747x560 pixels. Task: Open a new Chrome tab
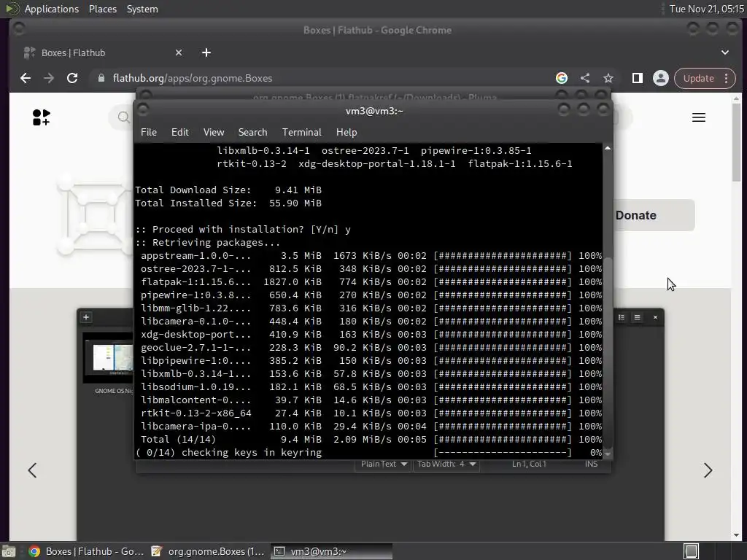206,52
